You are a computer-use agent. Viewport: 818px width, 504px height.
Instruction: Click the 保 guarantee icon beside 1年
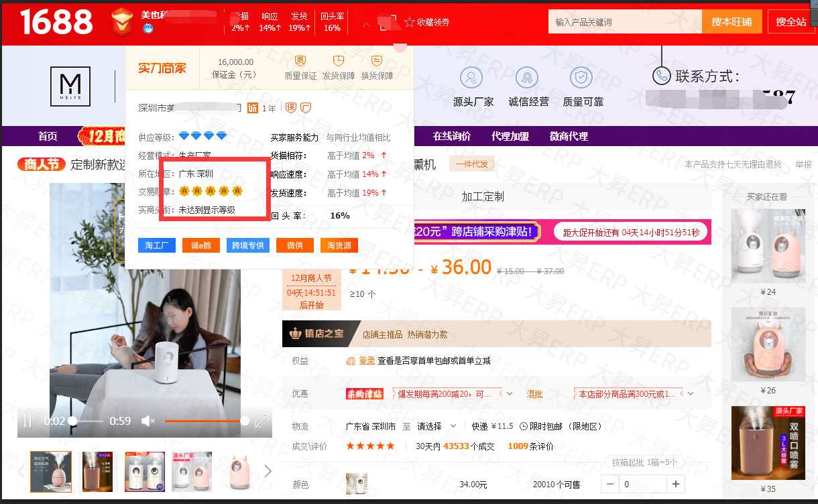click(x=291, y=108)
